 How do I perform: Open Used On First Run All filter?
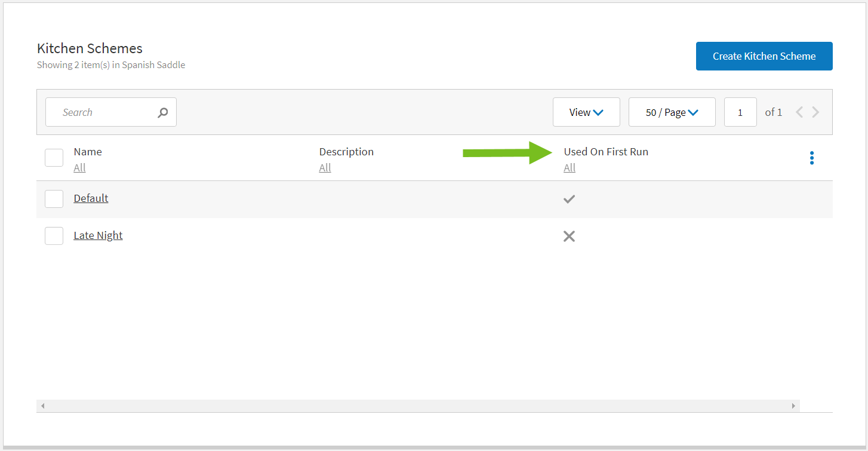tap(570, 168)
